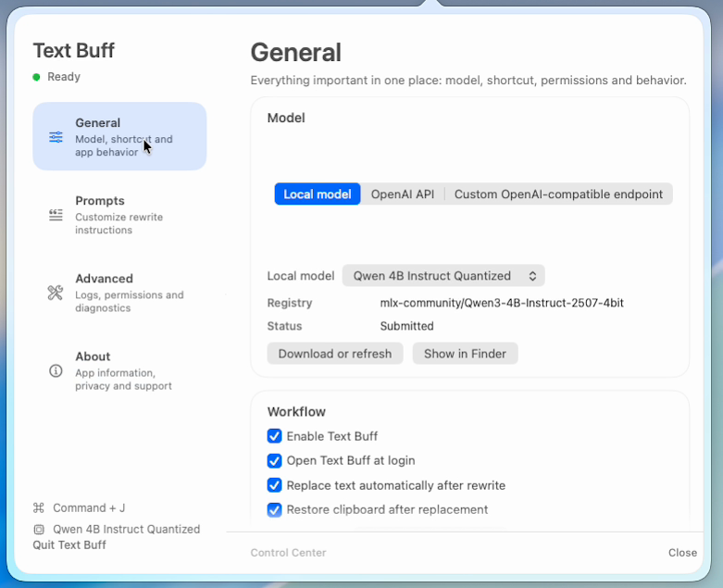The width and height of the screenshot is (723, 588).
Task: Click the registry value mlx-community/Qwen3-4B-Instruct-2507-4bit
Action: tap(502, 303)
